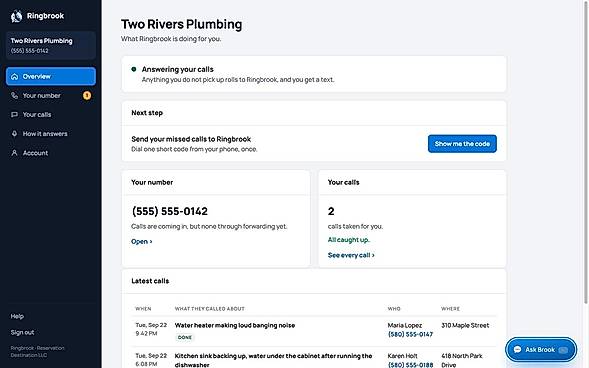589x368 pixels.
Task: Click the calls taken for you caption
Action: click(x=355, y=226)
